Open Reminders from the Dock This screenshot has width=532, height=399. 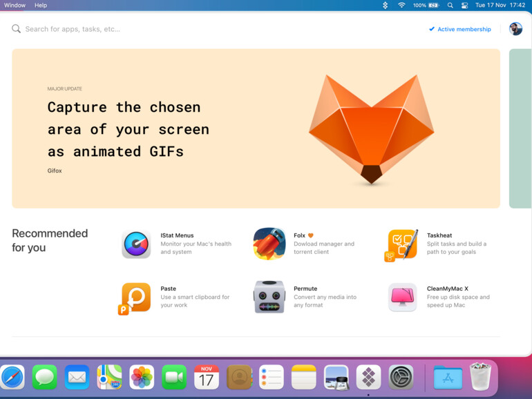(271, 377)
